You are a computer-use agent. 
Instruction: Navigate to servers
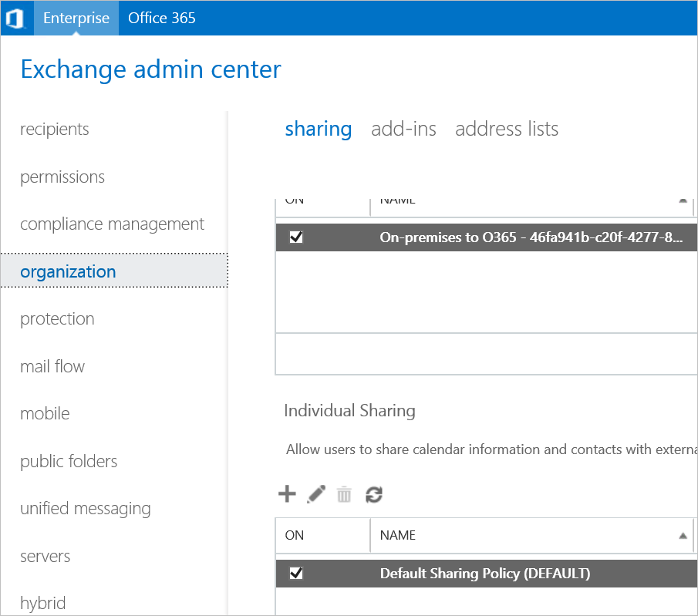coord(45,557)
